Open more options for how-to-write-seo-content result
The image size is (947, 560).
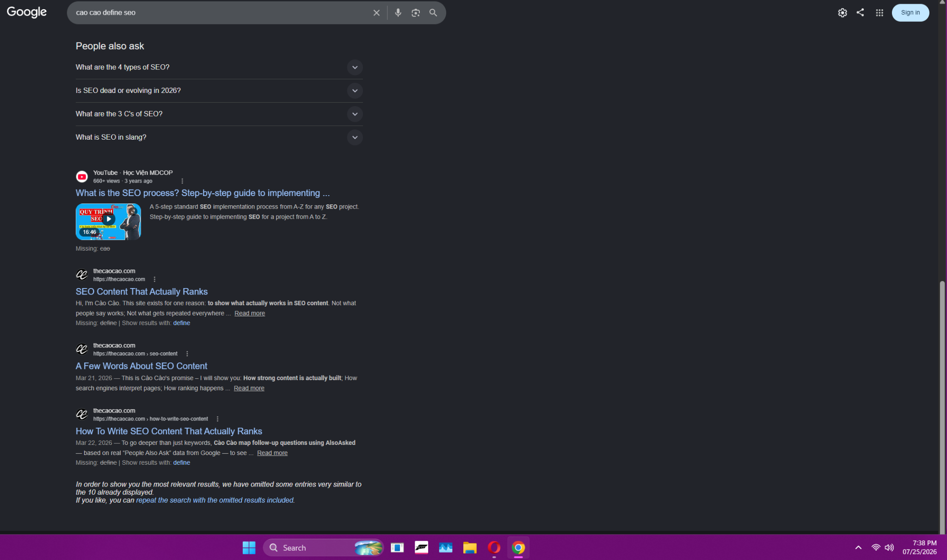point(217,419)
